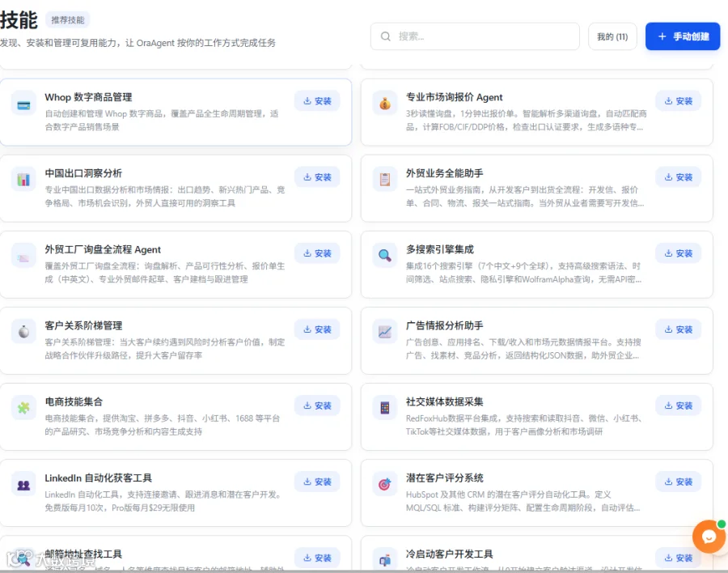Install 电商技能集合 skill
Viewport: 728px width, 573px height.
pyautogui.click(x=317, y=405)
